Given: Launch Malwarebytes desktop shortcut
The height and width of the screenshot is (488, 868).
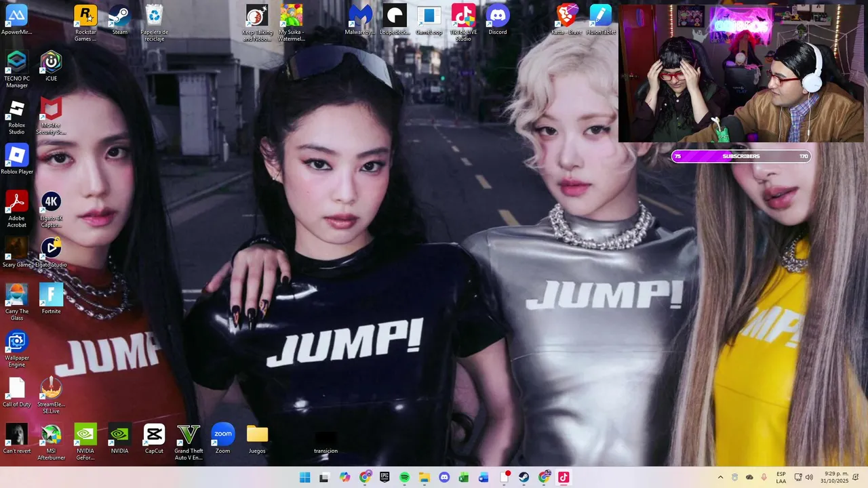Looking at the screenshot, I should [x=360, y=20].
